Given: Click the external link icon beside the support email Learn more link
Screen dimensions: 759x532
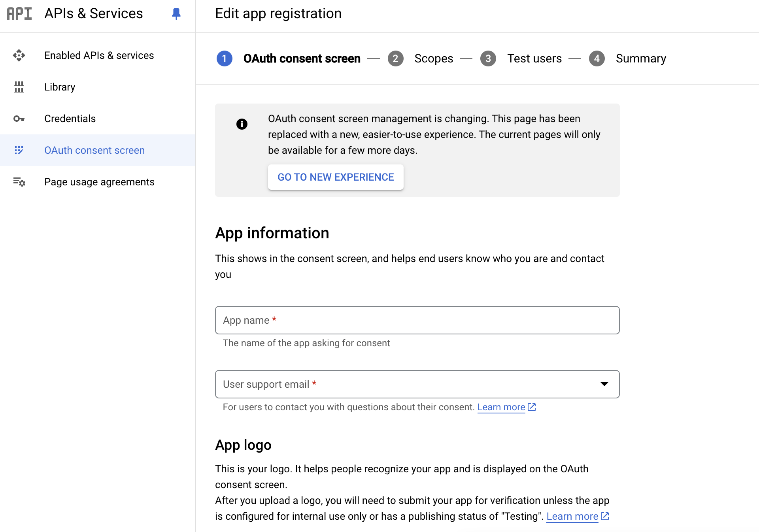Looking at the screenshot, I should 532,407.
